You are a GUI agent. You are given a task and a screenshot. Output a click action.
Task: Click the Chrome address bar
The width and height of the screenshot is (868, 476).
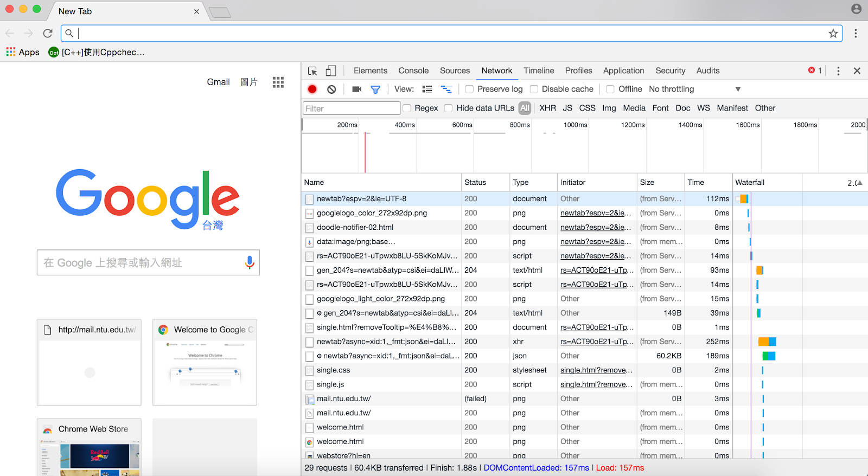coord(451,34)
